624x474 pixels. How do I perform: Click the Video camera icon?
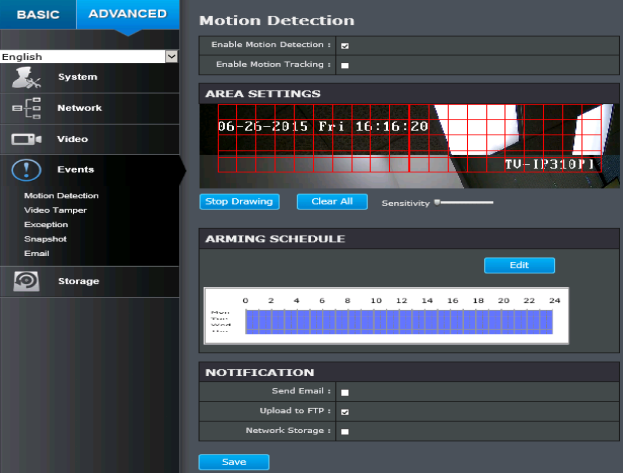pos(26,139)
